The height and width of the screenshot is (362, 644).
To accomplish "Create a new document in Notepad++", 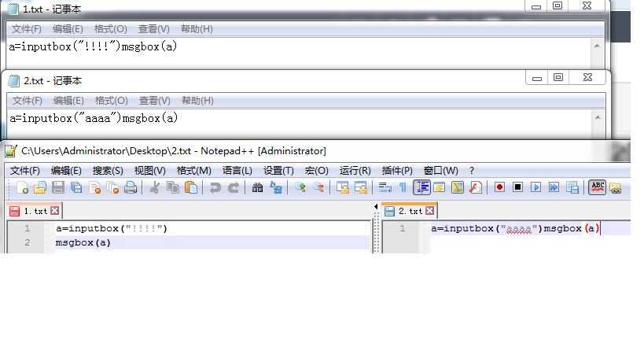I will (22, 188).
